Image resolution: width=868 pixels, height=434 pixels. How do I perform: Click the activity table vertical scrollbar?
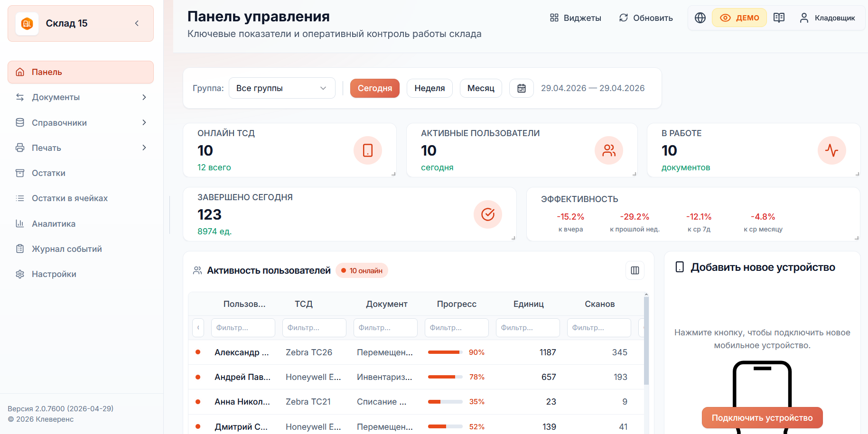point(646,341)
